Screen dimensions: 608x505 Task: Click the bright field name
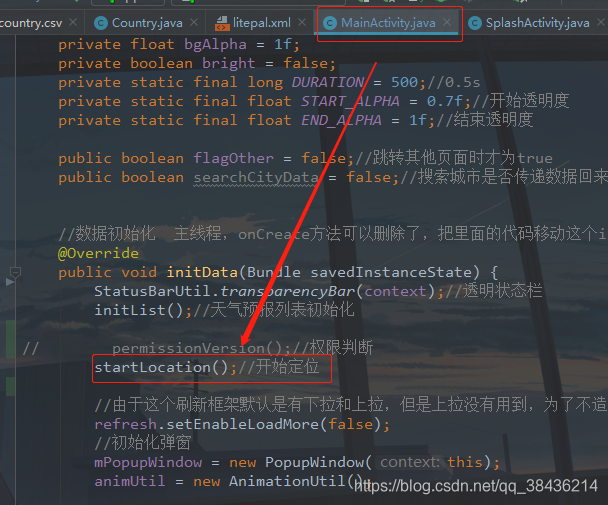pyautogui.click(x=228, y=63)
